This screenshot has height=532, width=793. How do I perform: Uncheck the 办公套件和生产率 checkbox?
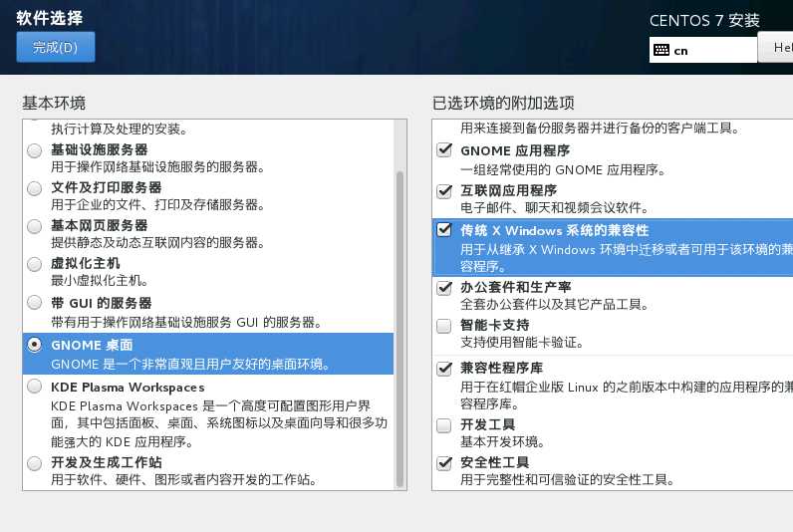tap(444, 288)
